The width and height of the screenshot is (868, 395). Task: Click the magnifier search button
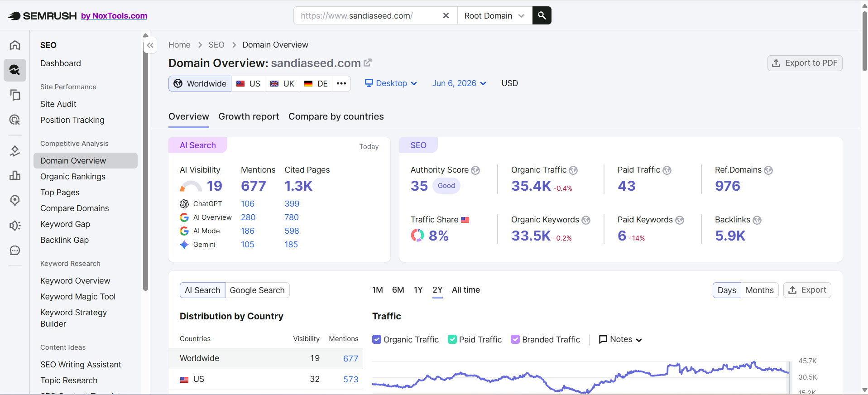point(542,15)
